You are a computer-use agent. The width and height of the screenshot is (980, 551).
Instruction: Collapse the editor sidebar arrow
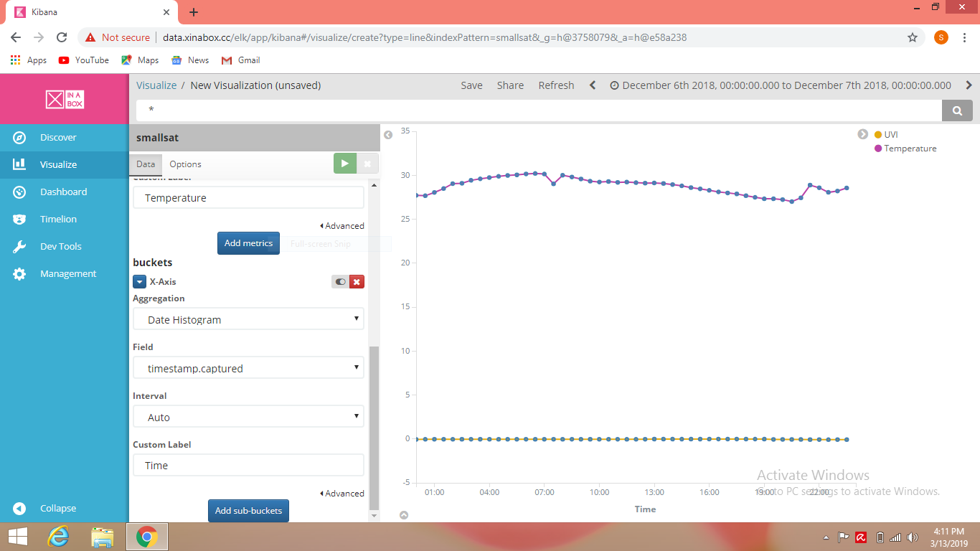[388, 135]
